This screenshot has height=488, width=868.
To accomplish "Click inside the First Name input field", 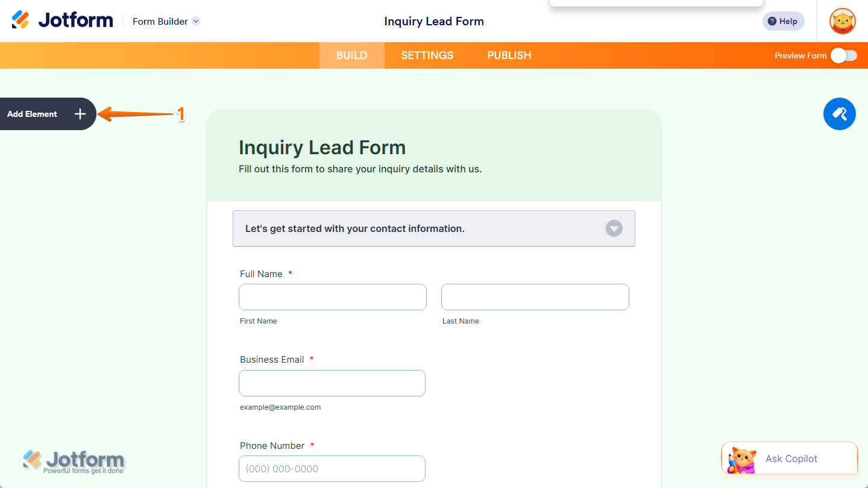I will tap(332, 296).
